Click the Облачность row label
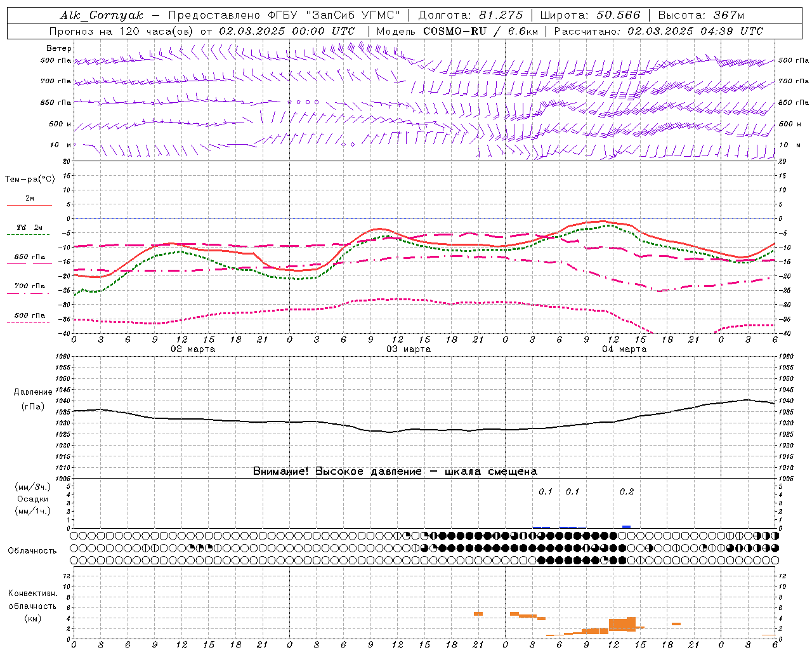This screenshot has height=650, width=812. tap(32, 551)
